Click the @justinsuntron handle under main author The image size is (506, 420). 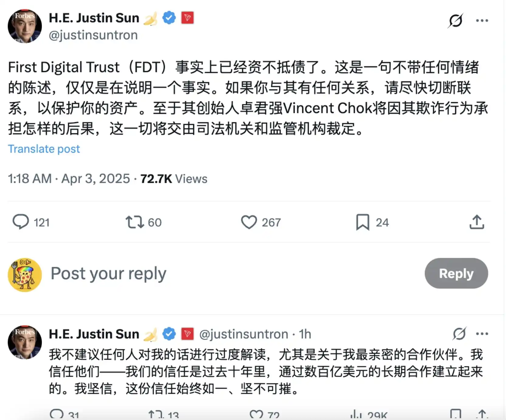93,35
